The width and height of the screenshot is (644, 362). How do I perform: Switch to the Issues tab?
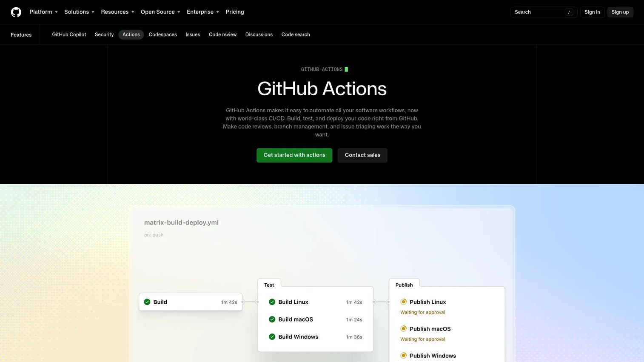click(x=193, y=34)
